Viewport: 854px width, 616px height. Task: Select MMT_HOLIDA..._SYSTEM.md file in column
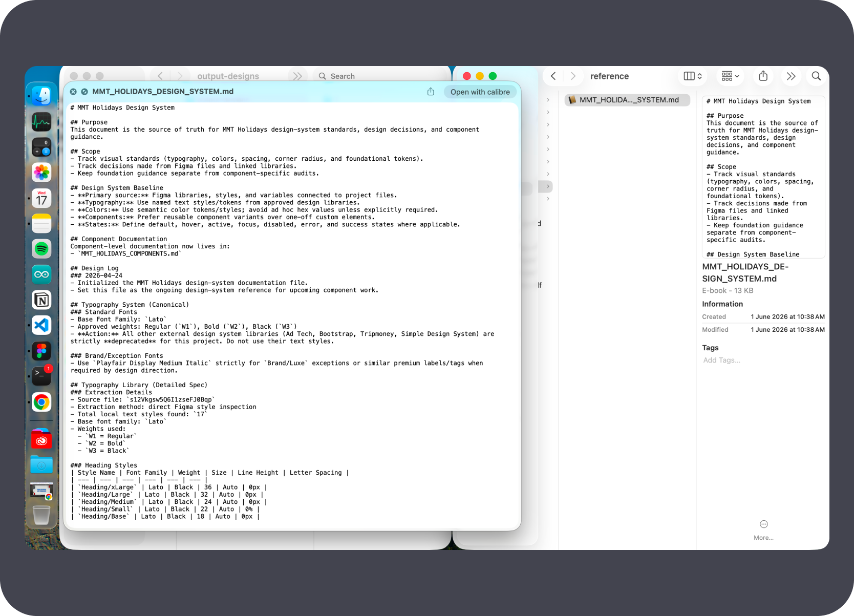(x=628, y=100)
